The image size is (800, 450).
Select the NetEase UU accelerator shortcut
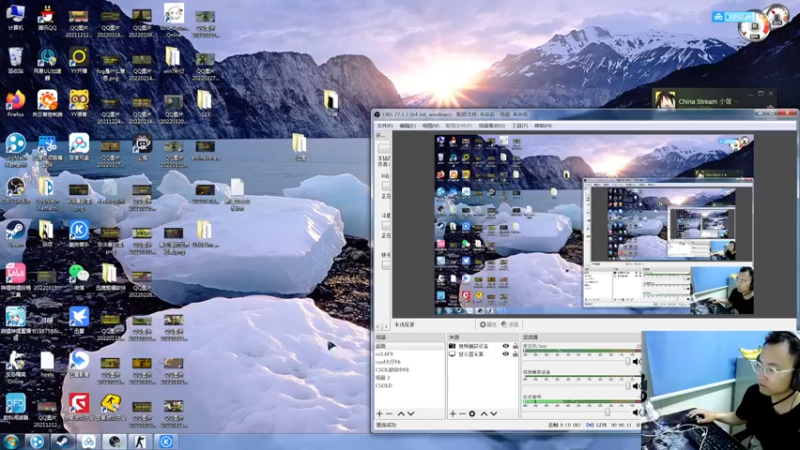(x=47, y=63)
